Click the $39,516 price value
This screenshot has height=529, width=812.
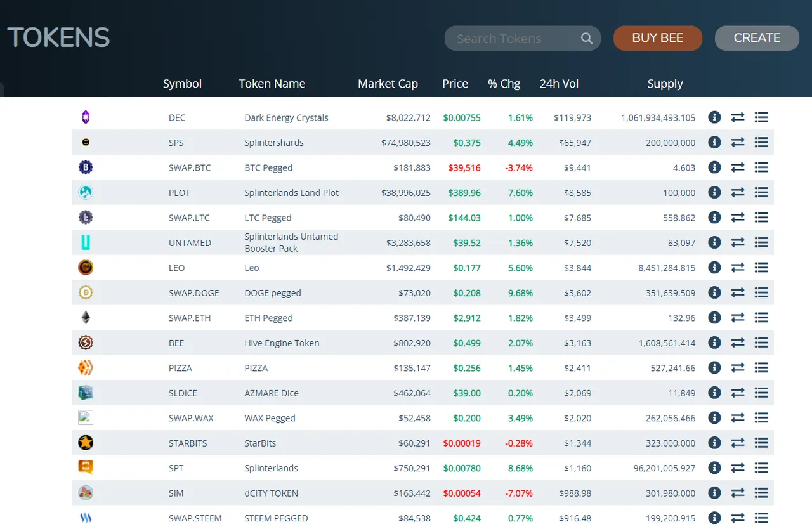pyautogui.click(x=464, y=168)
